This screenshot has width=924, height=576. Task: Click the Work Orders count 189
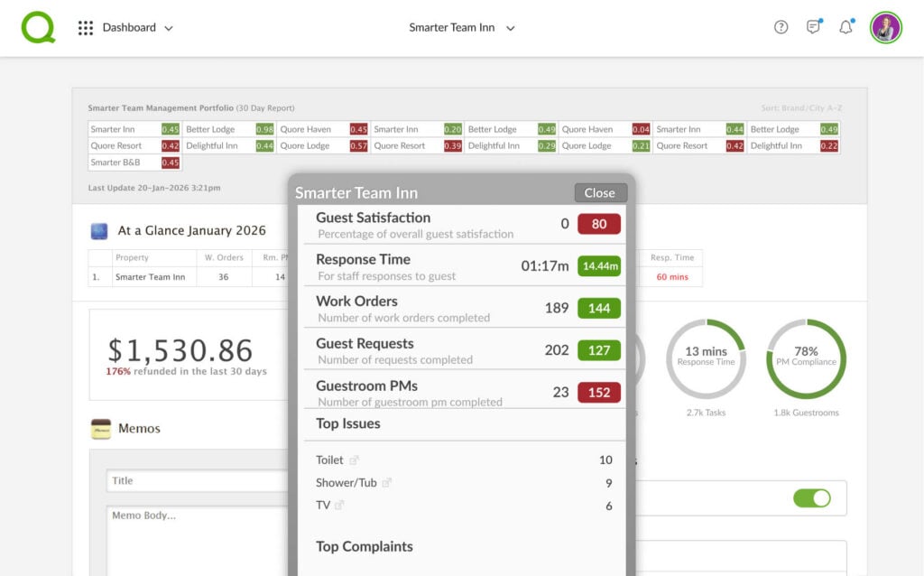click(x=556, y=308)
